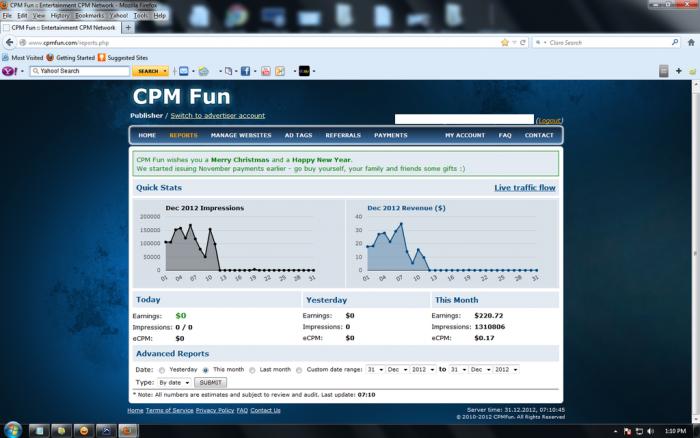The width and height of the screenshot is (700, 438).
Task: Open the Live traffic flow link
Action: [525, 188]
